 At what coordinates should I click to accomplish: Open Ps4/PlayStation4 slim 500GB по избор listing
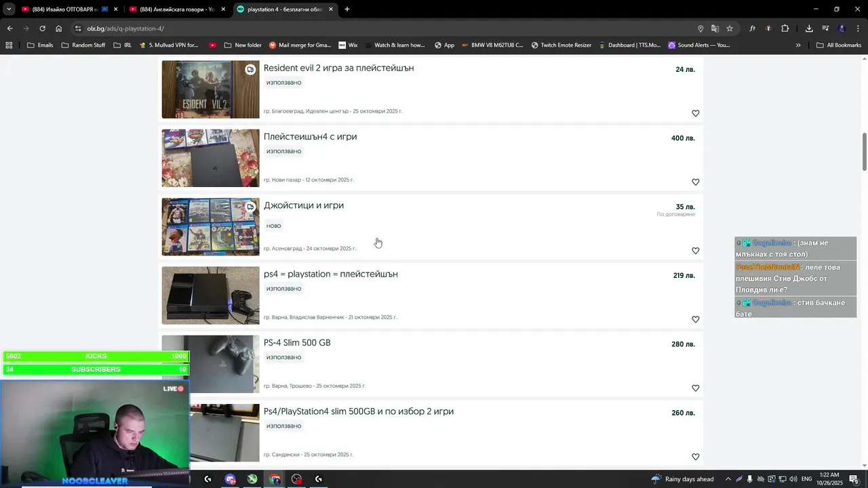tap(359, 411)
